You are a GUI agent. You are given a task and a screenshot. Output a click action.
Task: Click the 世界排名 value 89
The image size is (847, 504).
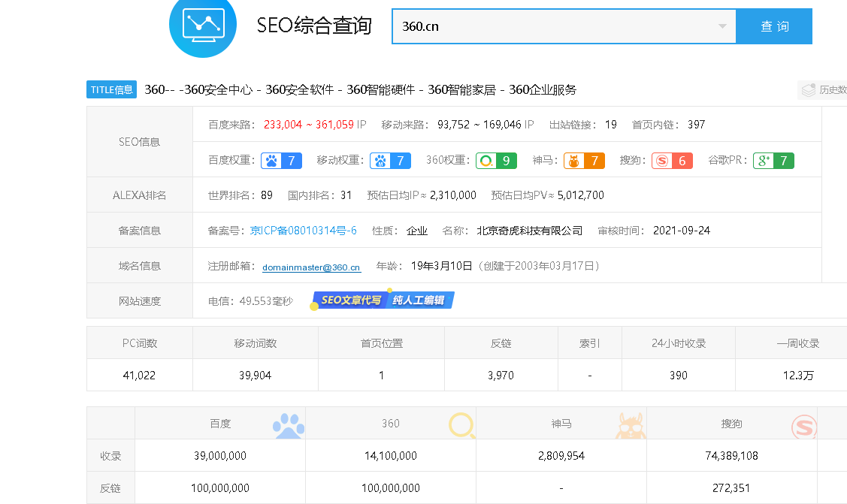point(267,195)
